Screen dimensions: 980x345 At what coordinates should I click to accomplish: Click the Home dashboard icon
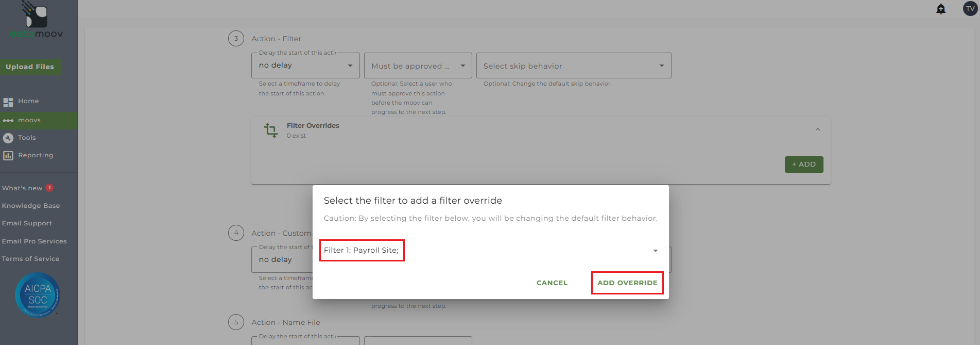point(8,102)
